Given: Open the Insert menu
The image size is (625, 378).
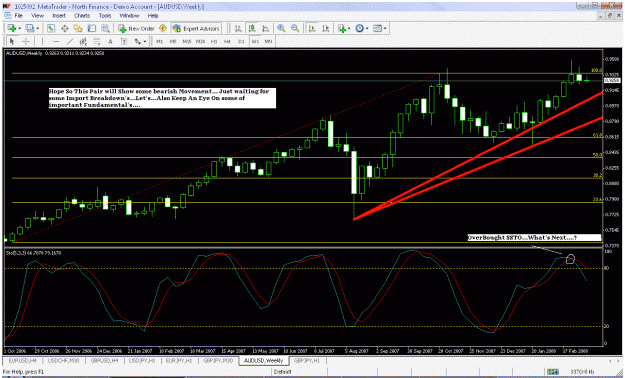Looking at the screenshot, I should click(x=59, y=16).
